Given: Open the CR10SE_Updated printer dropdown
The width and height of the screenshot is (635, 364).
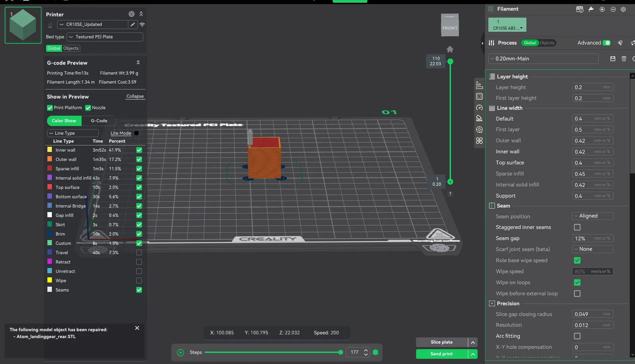Looking at the screenshot, I should pyautogui.click(x=93, y=25).
